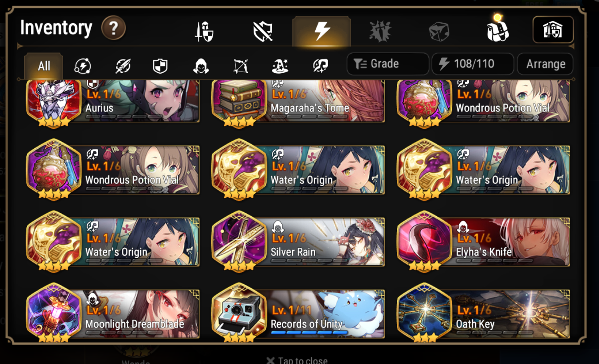This screenshot has width=599, height=364.
Task: Filter by Mage wizard hat icon
Action: click(x=280, y=66)
